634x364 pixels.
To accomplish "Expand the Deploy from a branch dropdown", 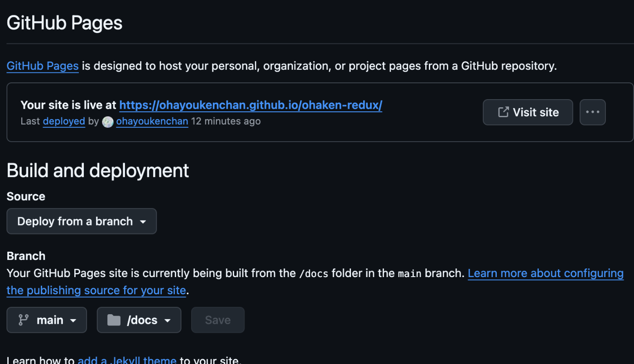I will [82, 221].
